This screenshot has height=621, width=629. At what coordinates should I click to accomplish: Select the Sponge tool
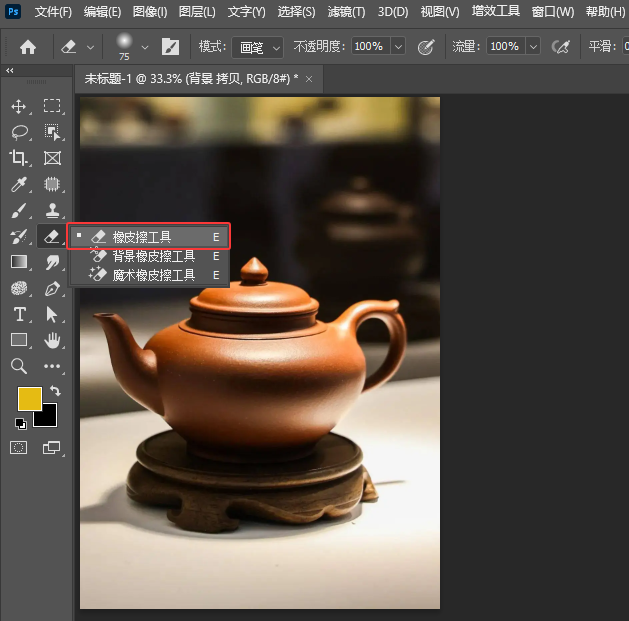19,288
